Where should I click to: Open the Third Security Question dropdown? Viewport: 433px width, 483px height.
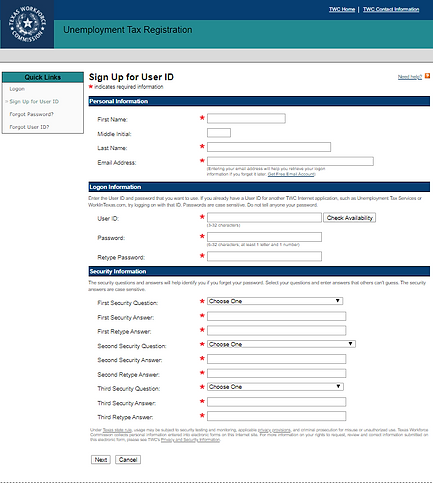[275, 387]
